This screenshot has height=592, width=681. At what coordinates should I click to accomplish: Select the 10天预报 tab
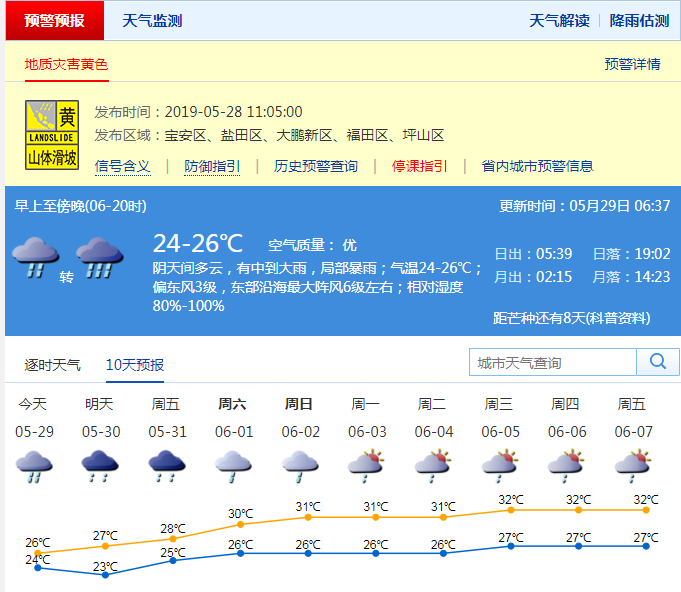135,365
